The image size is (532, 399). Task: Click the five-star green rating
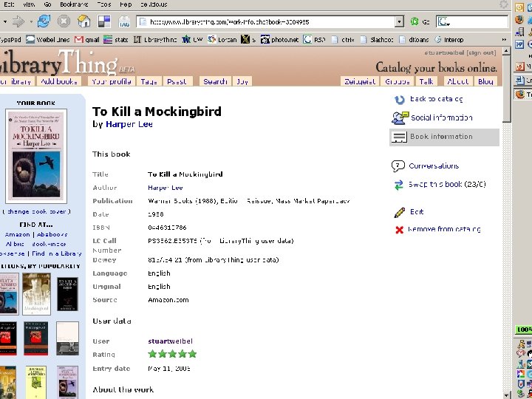(x=172, y=354)
